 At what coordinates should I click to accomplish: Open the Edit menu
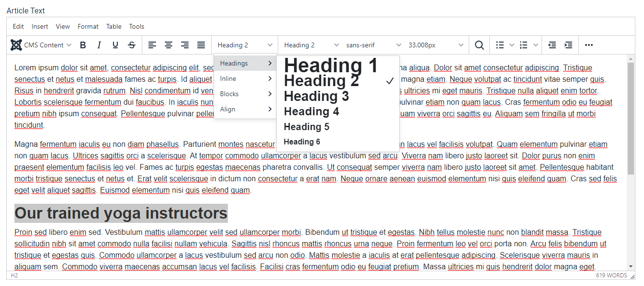pos(18,26)
